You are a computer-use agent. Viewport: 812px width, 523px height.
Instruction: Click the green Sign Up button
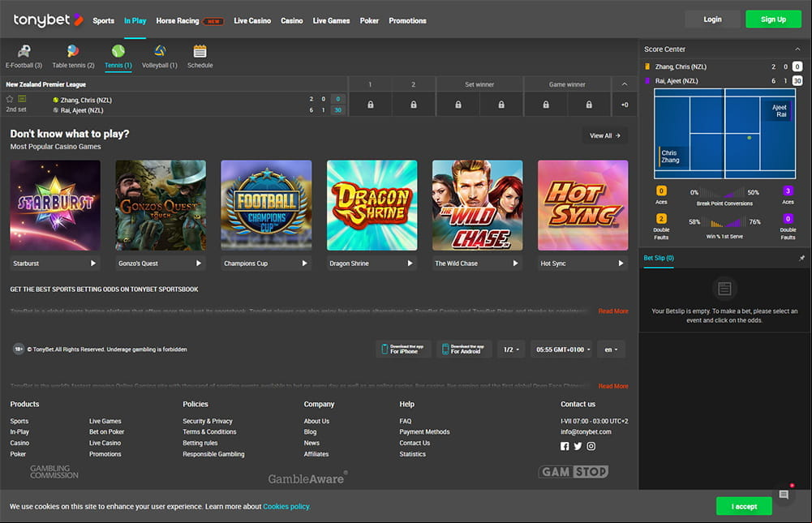(x=773, y=19)
